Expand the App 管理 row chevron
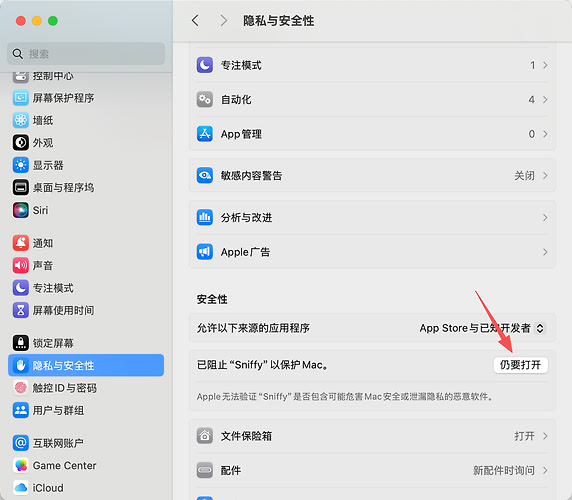 545,134
